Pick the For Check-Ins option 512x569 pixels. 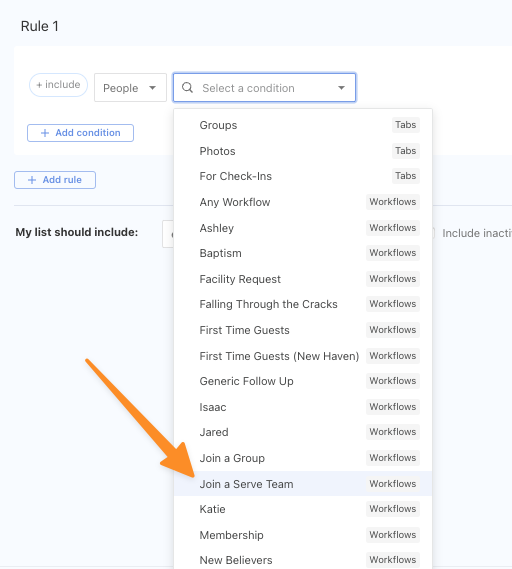[303, 176]
